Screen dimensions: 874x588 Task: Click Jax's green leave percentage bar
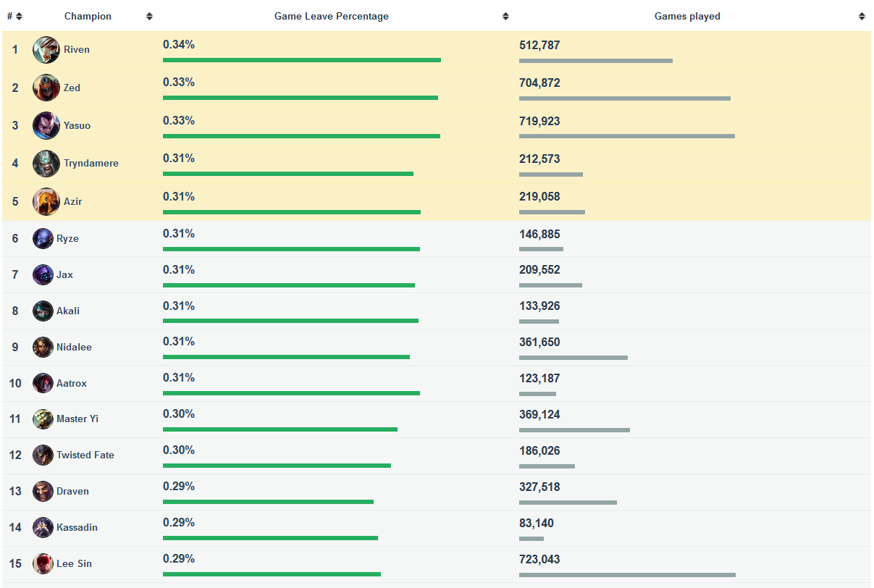289,285
